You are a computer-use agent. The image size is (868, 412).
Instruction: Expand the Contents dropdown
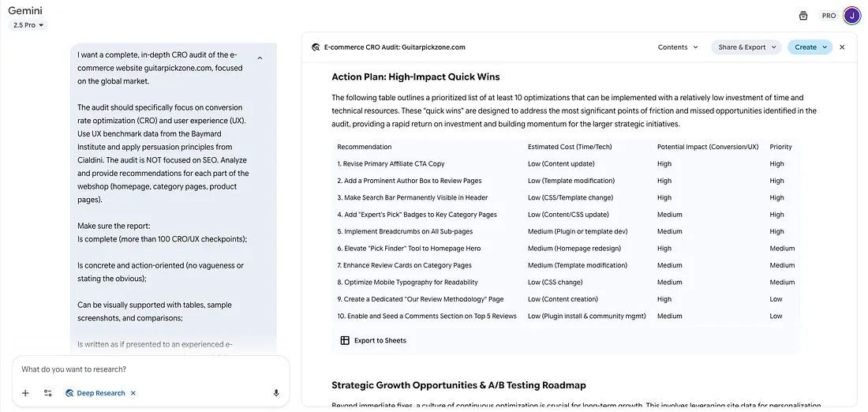pyautogui.click(x=678, y=47)
